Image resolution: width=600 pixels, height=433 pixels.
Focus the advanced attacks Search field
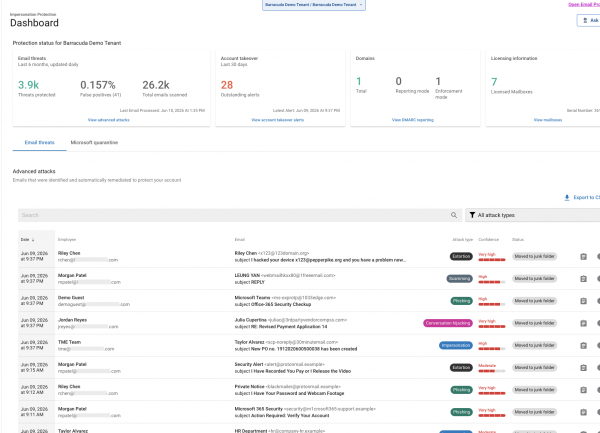(233, 215)
